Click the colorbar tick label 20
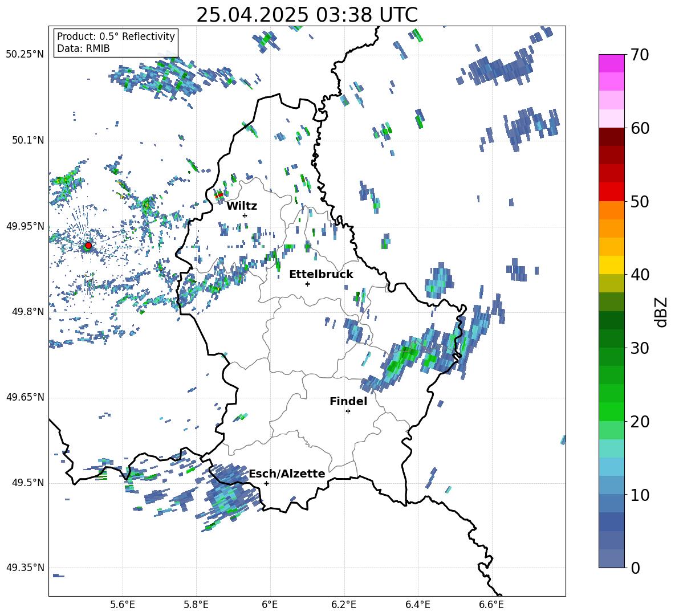The width and height of the screenshot is (675, 616). [x=639, y=422]
